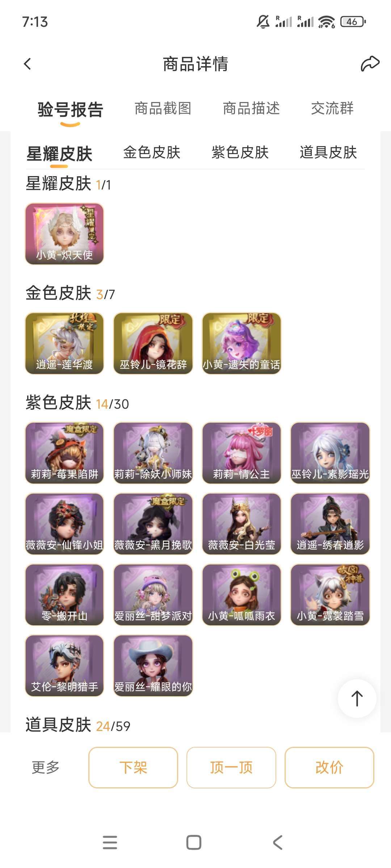Tap Android system back chevron
391x868 pixels.
pos(278,842)
